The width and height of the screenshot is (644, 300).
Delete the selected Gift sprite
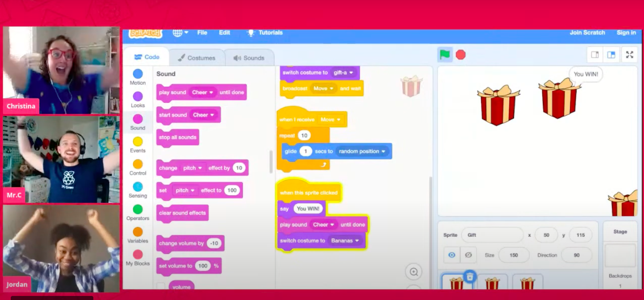coord(469,277)
